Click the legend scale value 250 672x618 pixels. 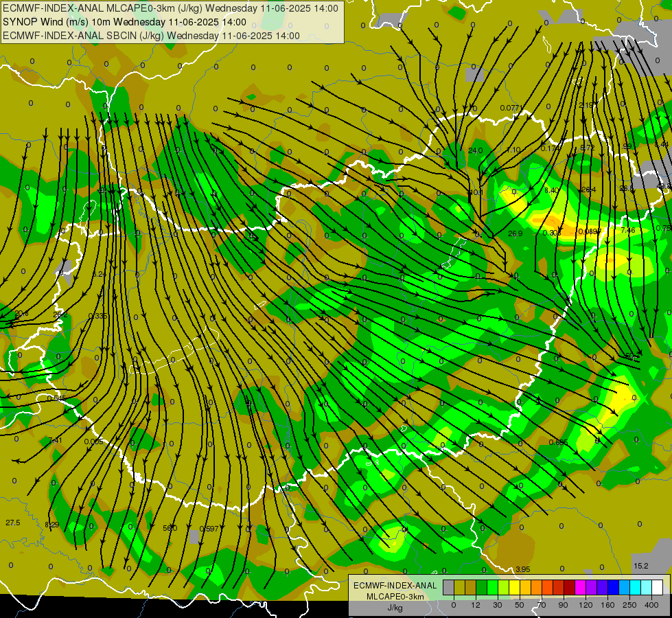[629, 605]
